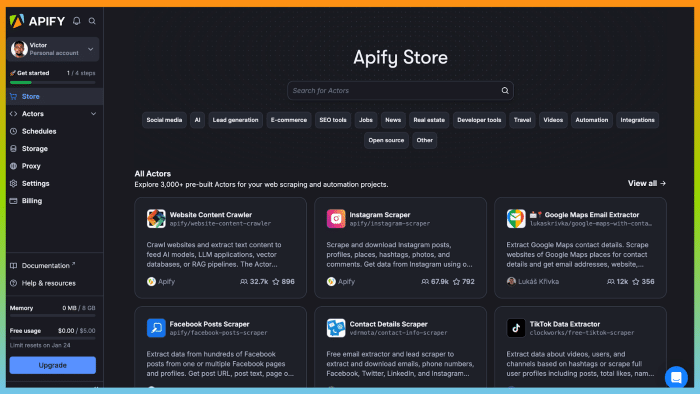Click the Settings gear icon
The height and width of the screenshot is (394, 700).
click(13, 183)
